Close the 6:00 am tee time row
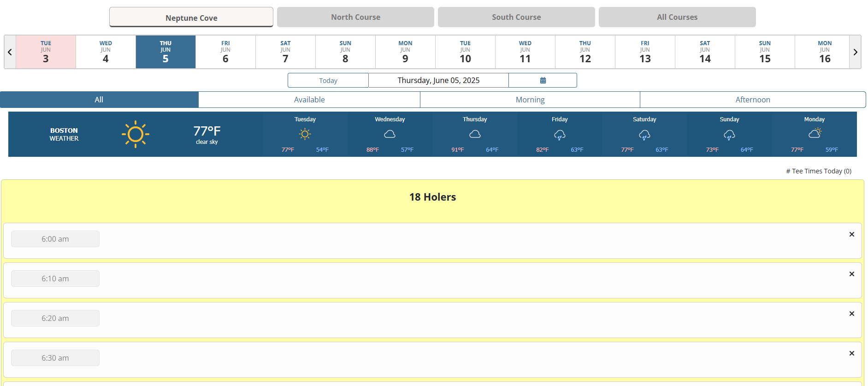868x386 pixels. [852, 234]
